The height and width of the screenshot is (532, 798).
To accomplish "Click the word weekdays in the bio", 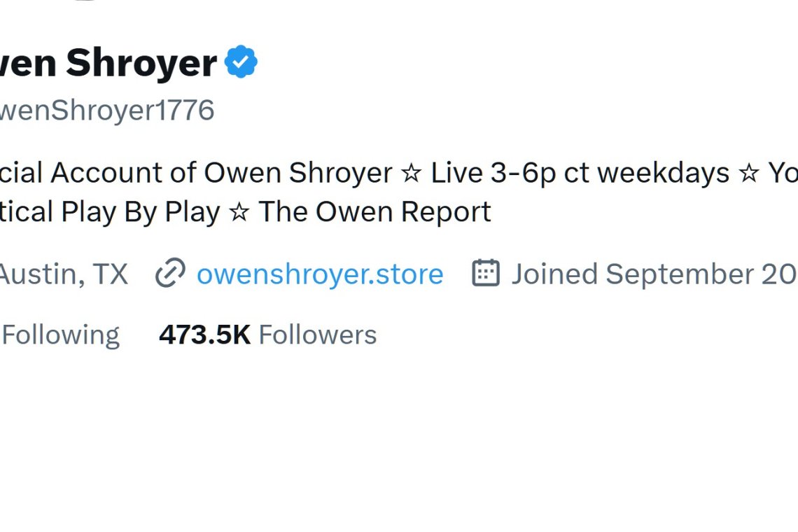I will pyautogui.click(x=664, y=173).
